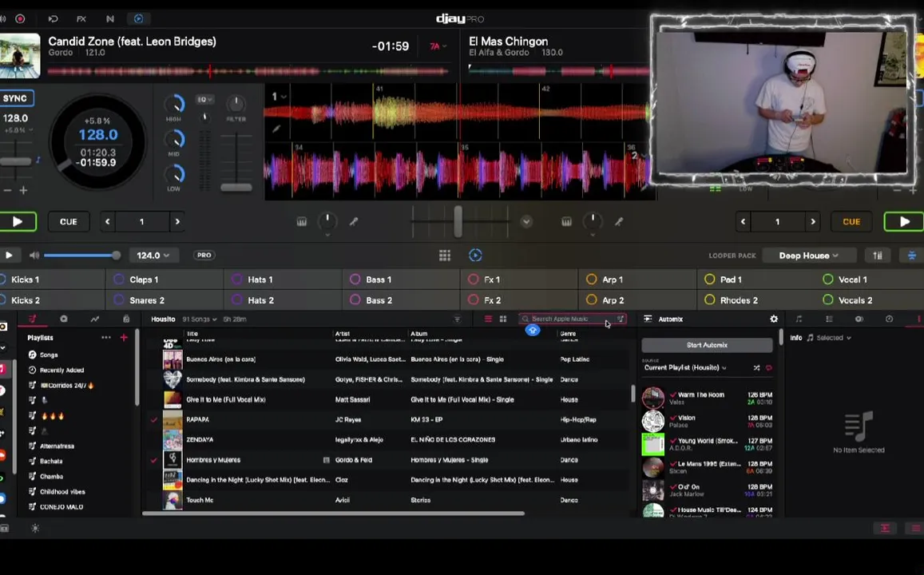Viewport: 924px width, 575px height.
Task: Open the Deep House looper pack dropdown
Action: point(808,255)
